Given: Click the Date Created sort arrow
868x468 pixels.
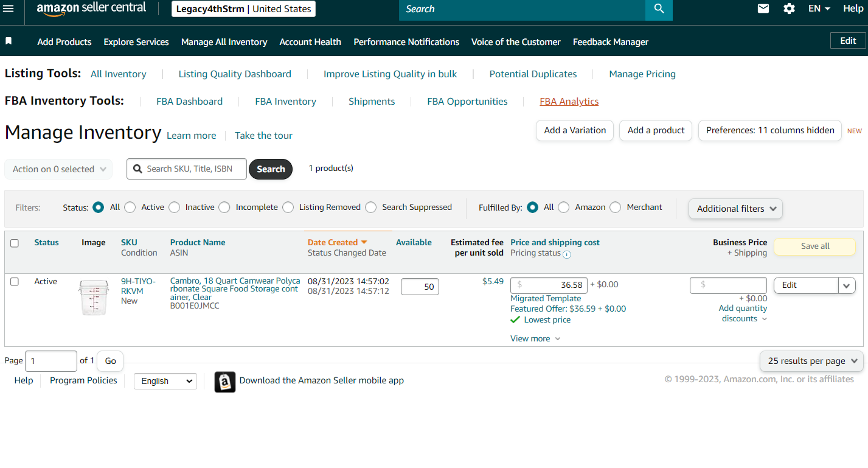Looking at the screenshot, I should (x=364, y=242).
